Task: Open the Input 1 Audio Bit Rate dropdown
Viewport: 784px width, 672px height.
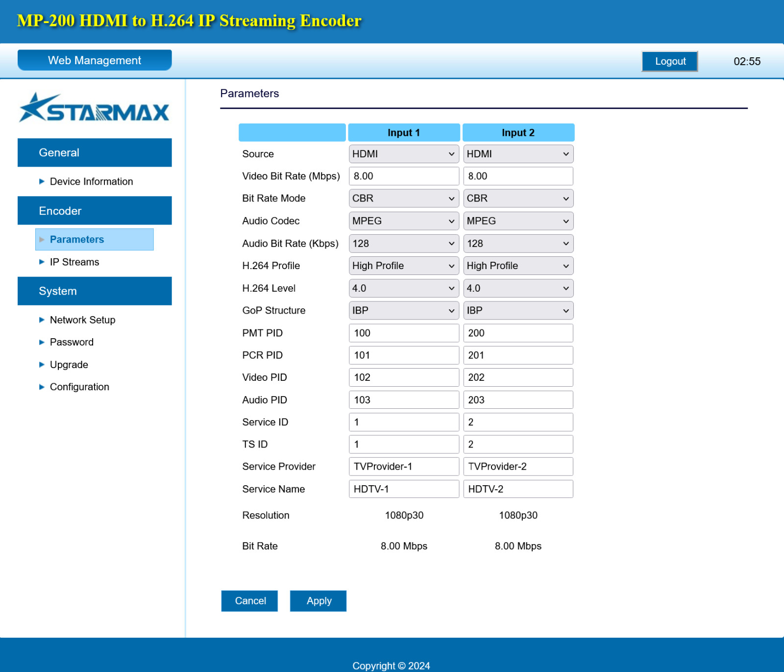Action: coord(404,244)
